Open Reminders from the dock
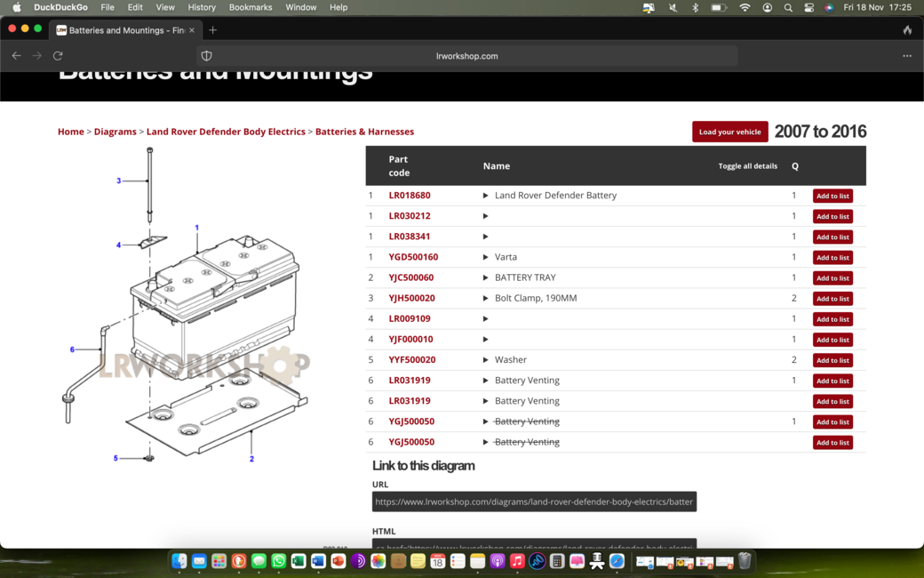 [458, 561]
